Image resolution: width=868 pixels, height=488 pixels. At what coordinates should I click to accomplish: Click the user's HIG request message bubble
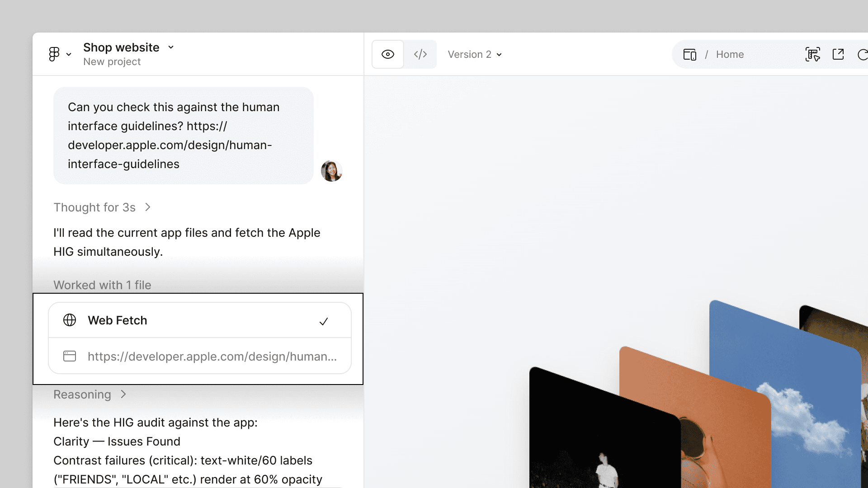tap(184, 136)
